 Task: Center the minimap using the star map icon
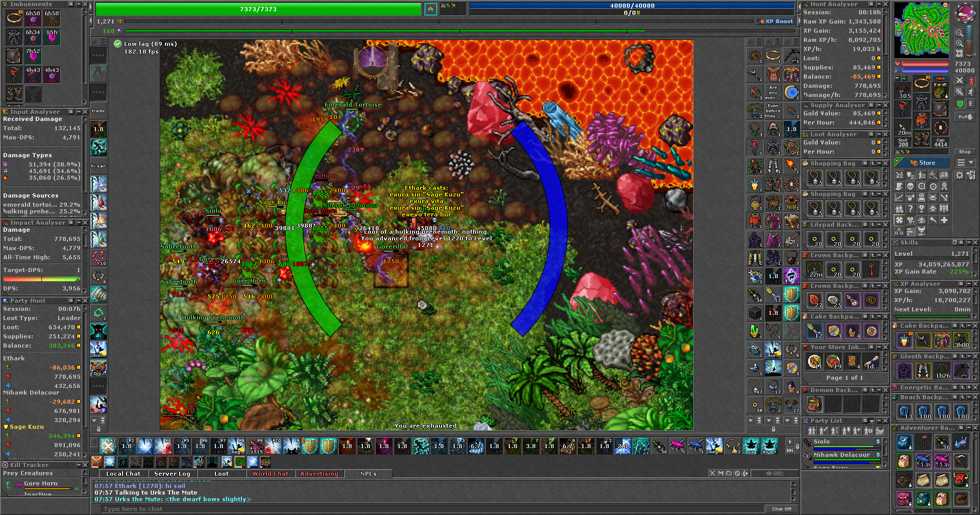pos(960,53)
